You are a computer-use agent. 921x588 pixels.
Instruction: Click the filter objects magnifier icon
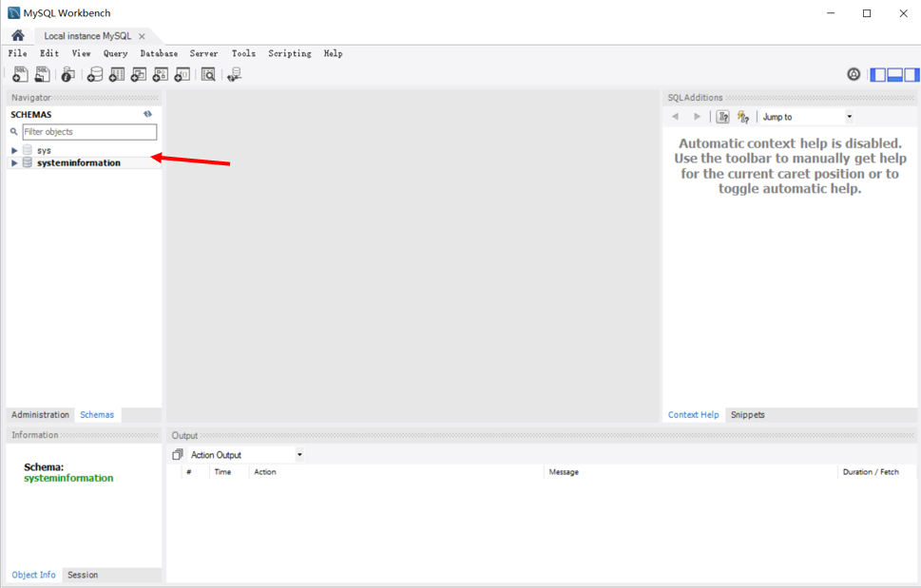(14, 132)
